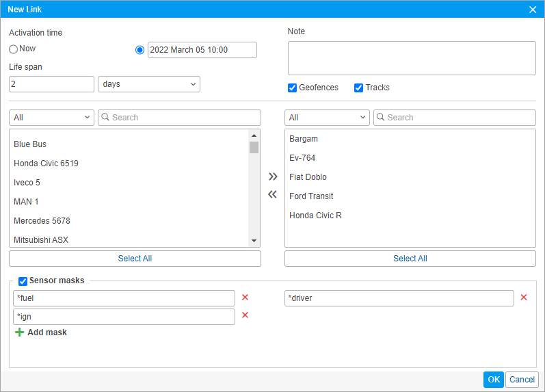545x392 pixels.
Task: Click into the Note text area
Action: 412,58
